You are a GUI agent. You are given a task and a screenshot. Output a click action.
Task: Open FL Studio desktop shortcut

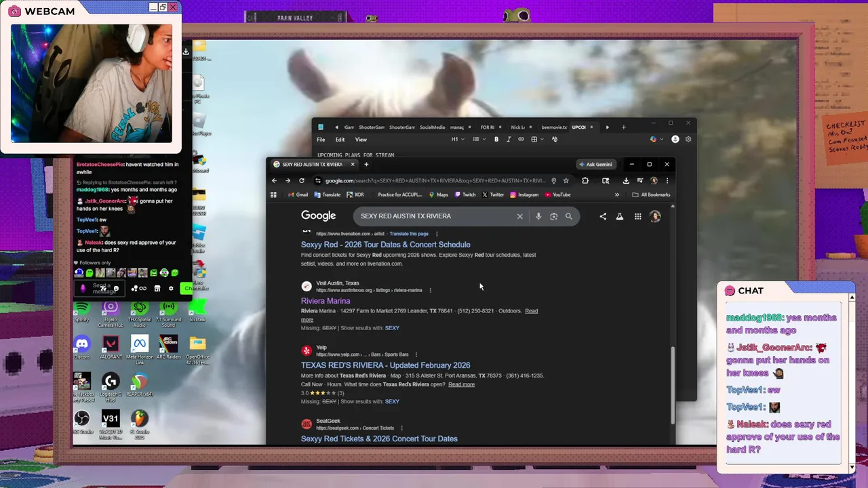point(140,424)
